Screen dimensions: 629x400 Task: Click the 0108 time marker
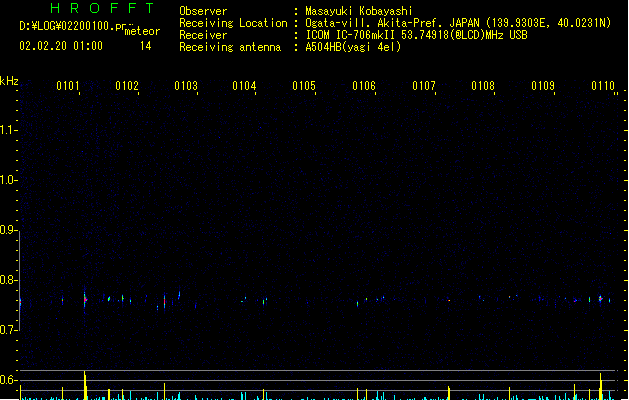click(x=483, y=86)
